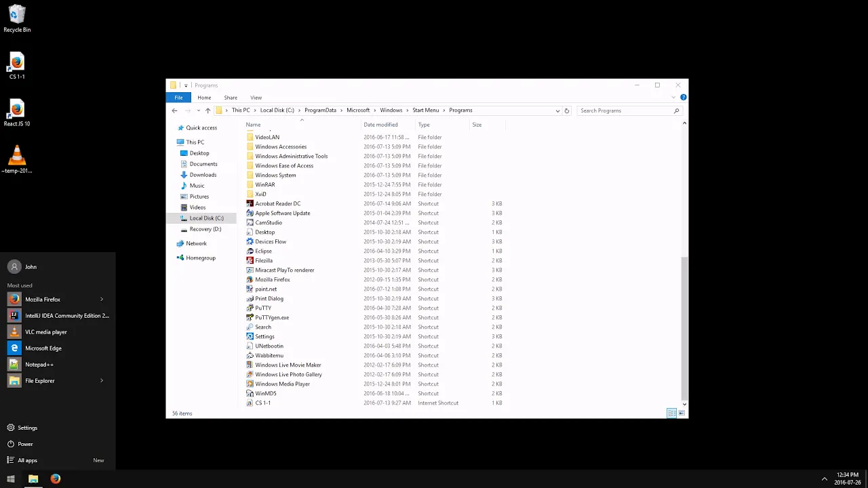Viewport: 868px width, 488px height.
Task: Select the Mozilla Firefox shortcut icon in file list
Action: [x=250, y=279]
